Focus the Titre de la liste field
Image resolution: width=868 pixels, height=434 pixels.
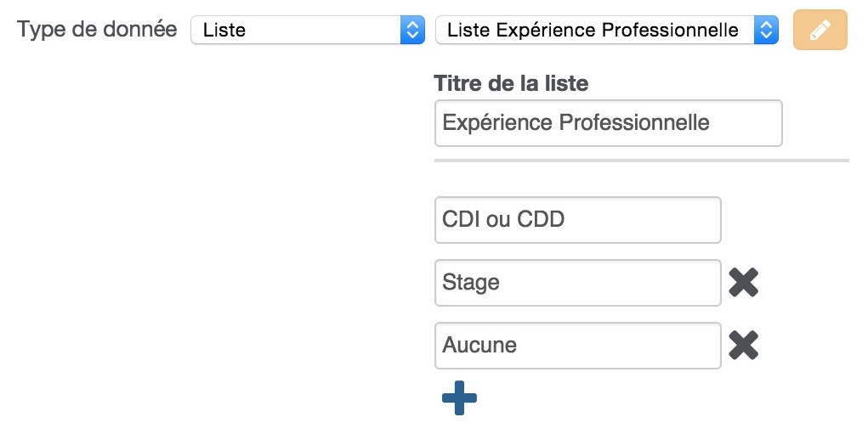pos(609,123)
